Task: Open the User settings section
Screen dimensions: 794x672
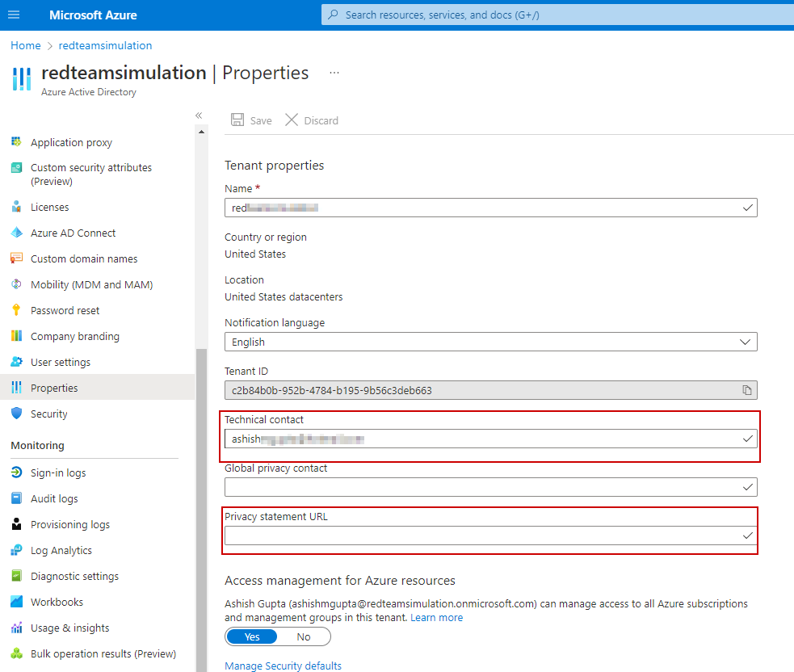Action: click(62, 362)
